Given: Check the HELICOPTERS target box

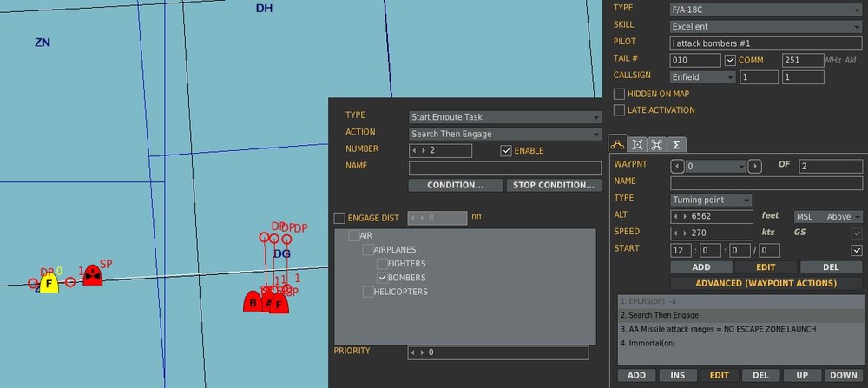Looking at the screenshot, I should [x=367, y=292].
